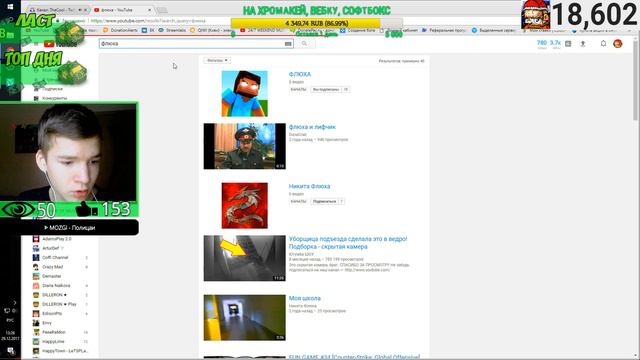Image resolution: width=640 pixels, height=360 pixels.
Task: Click the hidden camera video thumbnail
Action: tap(244, 258)
